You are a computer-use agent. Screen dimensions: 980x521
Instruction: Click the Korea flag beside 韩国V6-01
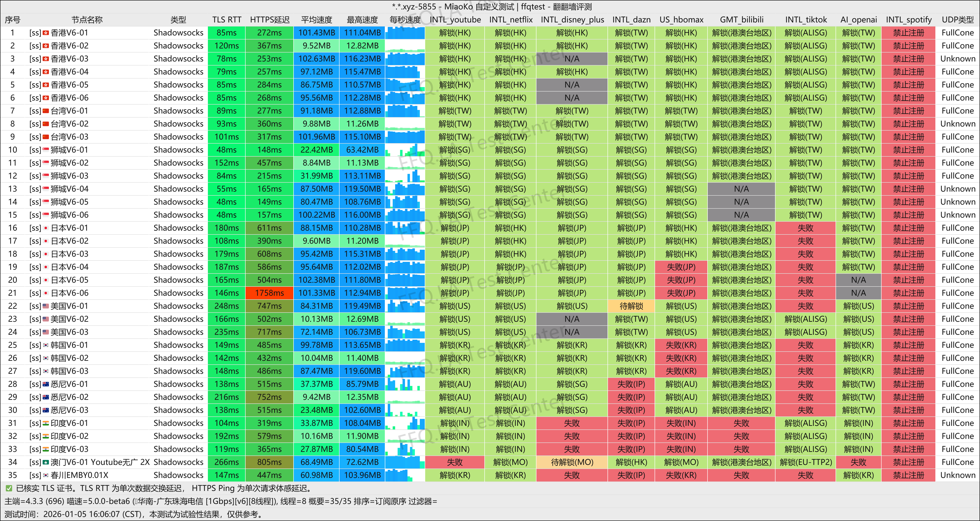[46, 345]
